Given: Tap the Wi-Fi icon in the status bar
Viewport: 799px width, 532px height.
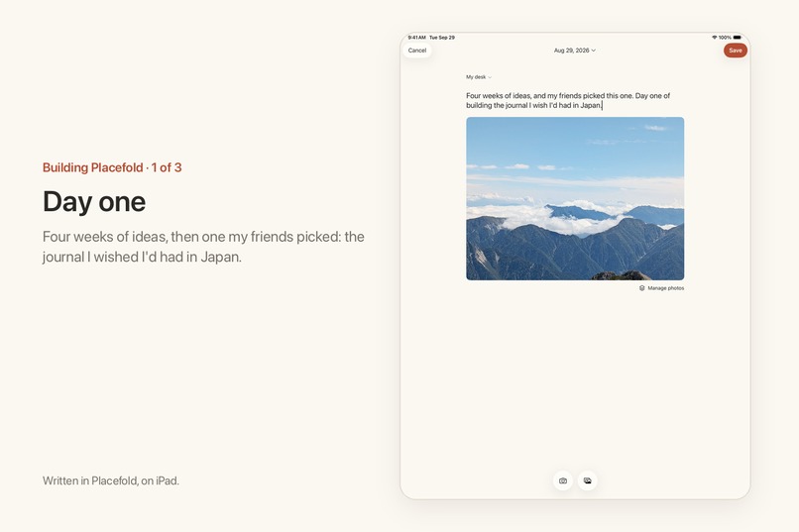Looking at the screenshot, I should pos(715,38).
